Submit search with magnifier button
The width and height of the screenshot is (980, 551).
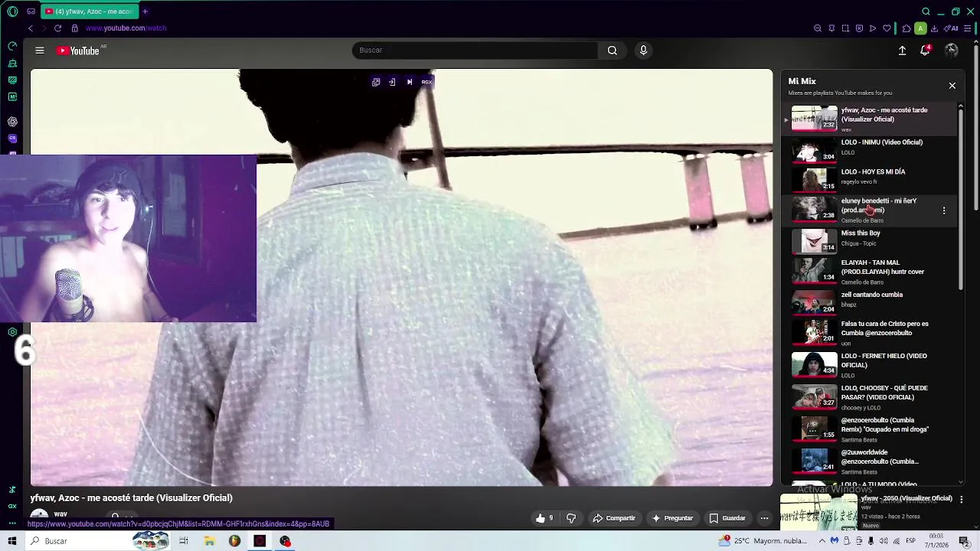[612, 51]
